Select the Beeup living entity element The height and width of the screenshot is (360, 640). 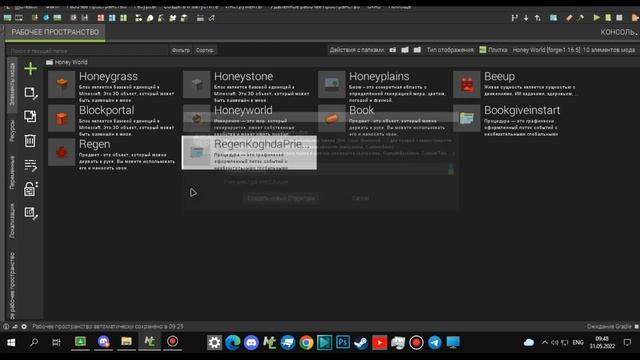click(518, 85)
